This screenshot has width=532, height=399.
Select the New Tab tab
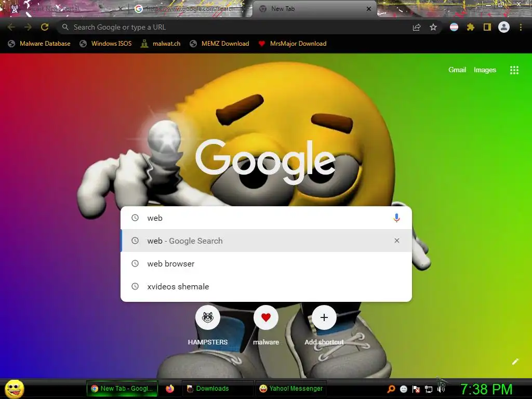[314, 9]
